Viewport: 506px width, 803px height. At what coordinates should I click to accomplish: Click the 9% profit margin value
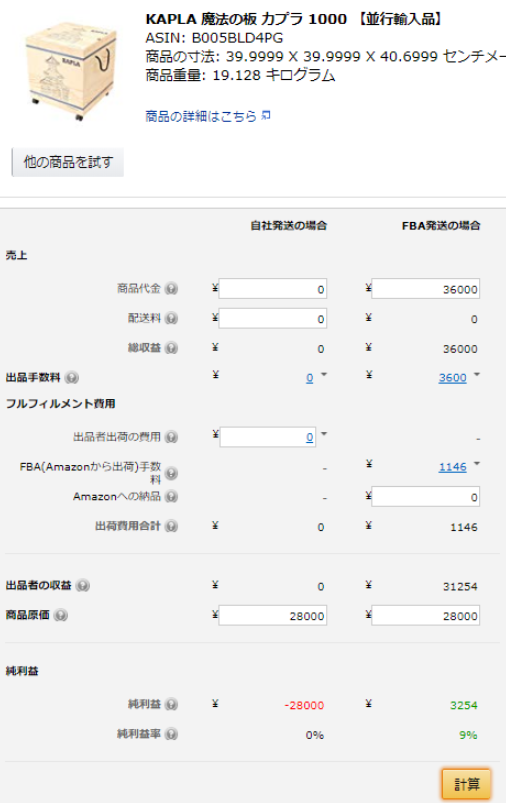point(468,735)
